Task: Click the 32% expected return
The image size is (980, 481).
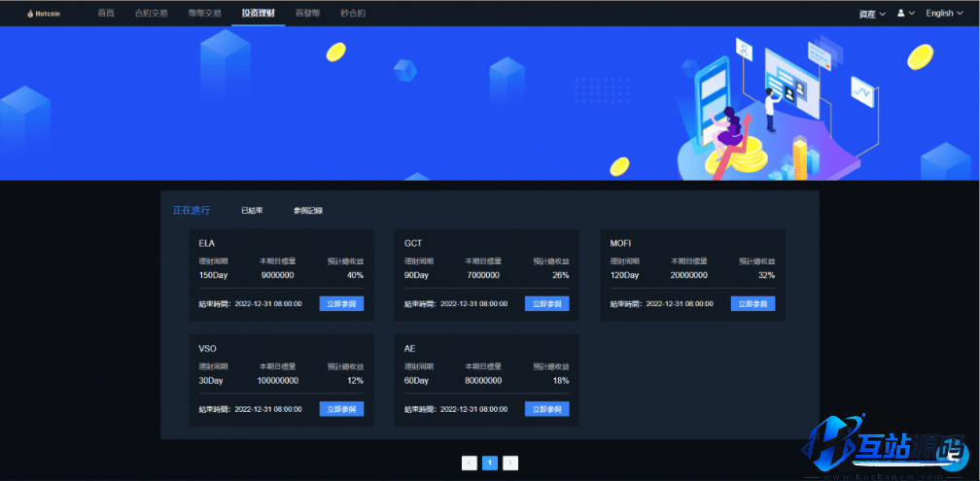Action: click(x=766, y=275)
